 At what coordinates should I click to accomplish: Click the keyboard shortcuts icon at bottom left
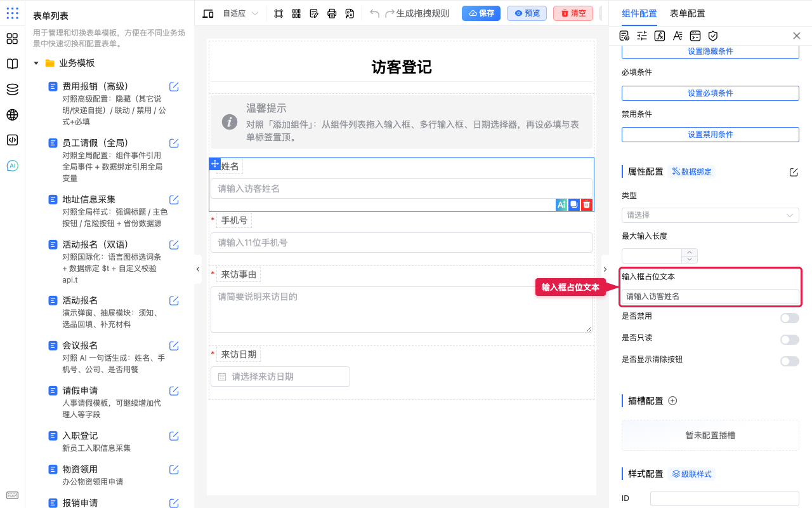pyautogui.click(x=12, y=495)
